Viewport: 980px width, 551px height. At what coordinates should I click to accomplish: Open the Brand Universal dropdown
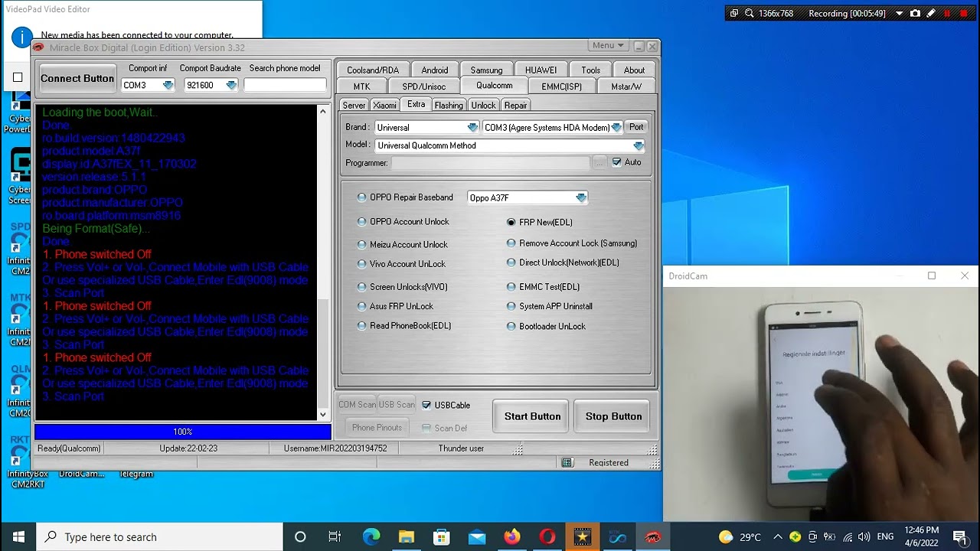[x=472, y=127]
